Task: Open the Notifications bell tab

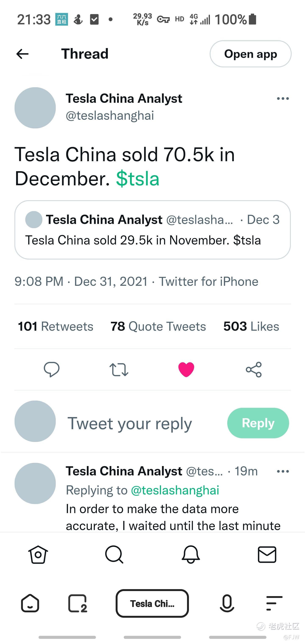Action: (x=190, y=555)
